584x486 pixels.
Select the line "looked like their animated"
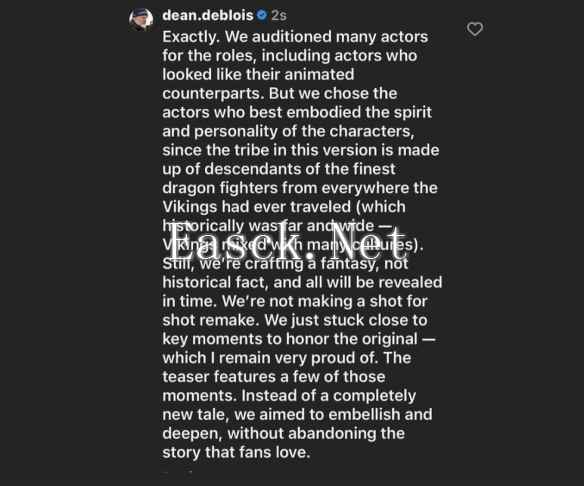[x=258, y=74]
